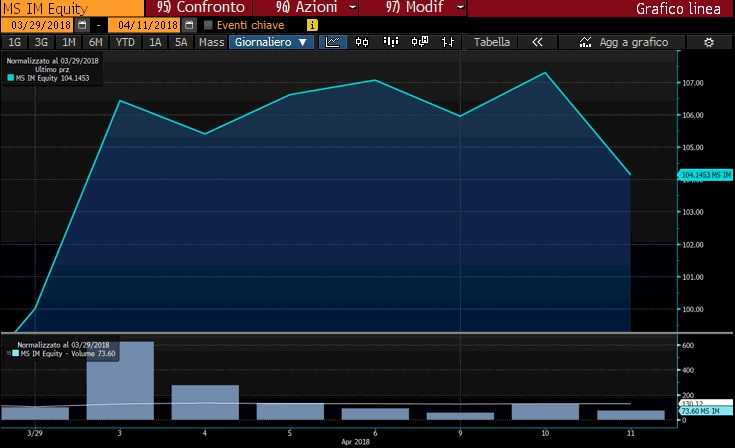Image resolution: width=735 pixels, height=448 pixels.
Task: Select the OHLC bar chart icon
Action: pyautogui.click(x=448, y=42)
